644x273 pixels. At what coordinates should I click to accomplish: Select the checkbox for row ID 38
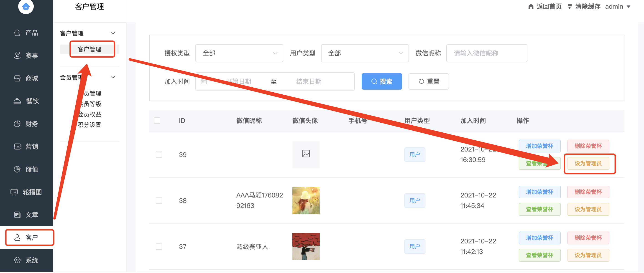pyautogui.click(x=159, y=201)
